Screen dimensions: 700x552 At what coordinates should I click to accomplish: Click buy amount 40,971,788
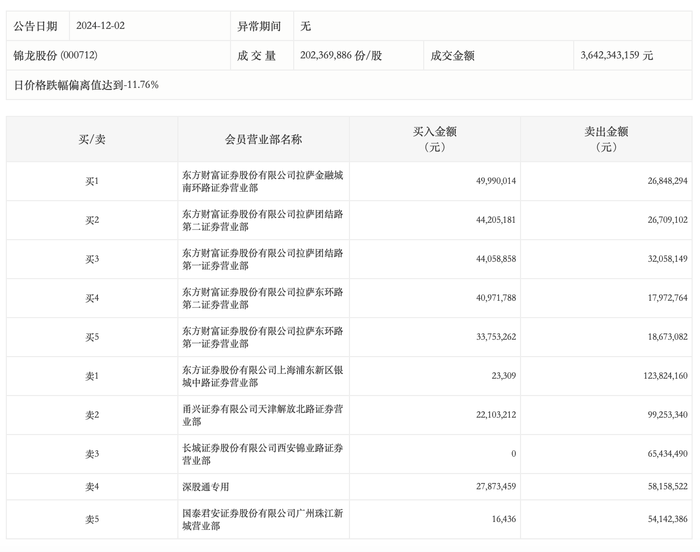(x=496, y=297)
